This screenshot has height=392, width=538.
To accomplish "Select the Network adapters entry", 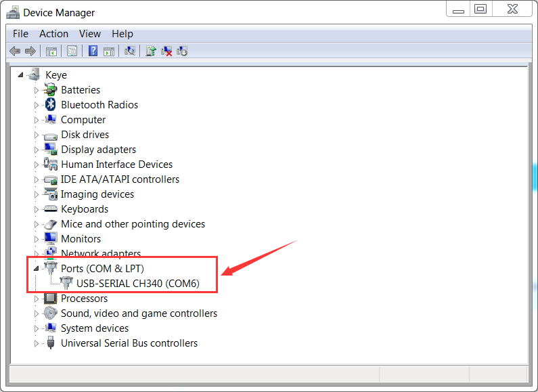I will 101,254.
